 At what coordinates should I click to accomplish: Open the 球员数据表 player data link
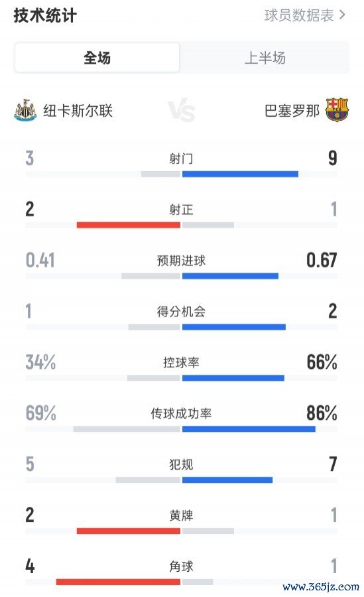(299, 15)
